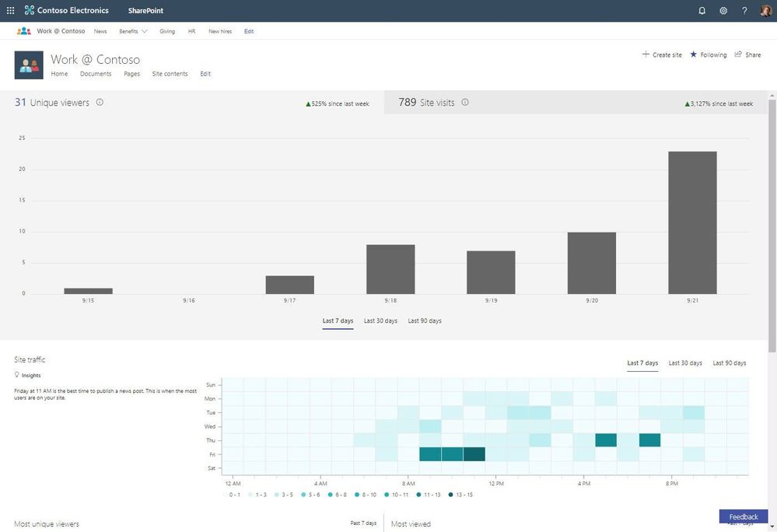This screenshot has width=777, height=532.
Task: Open the Pages site link
Action: coord(131,74)
